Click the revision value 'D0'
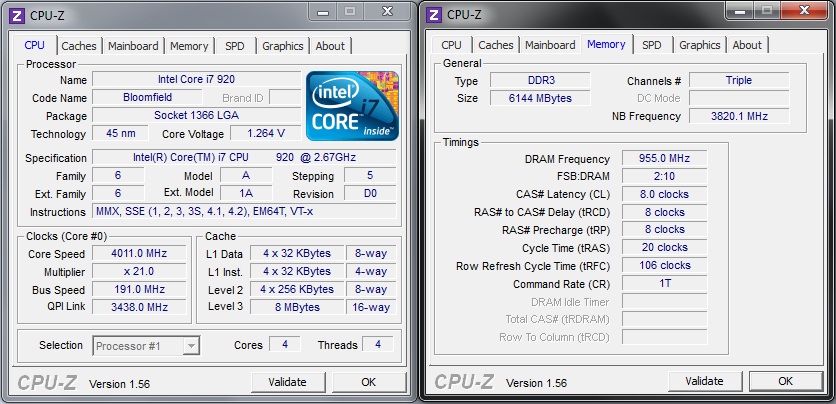 pyautogui.click(x=371, y=193)
